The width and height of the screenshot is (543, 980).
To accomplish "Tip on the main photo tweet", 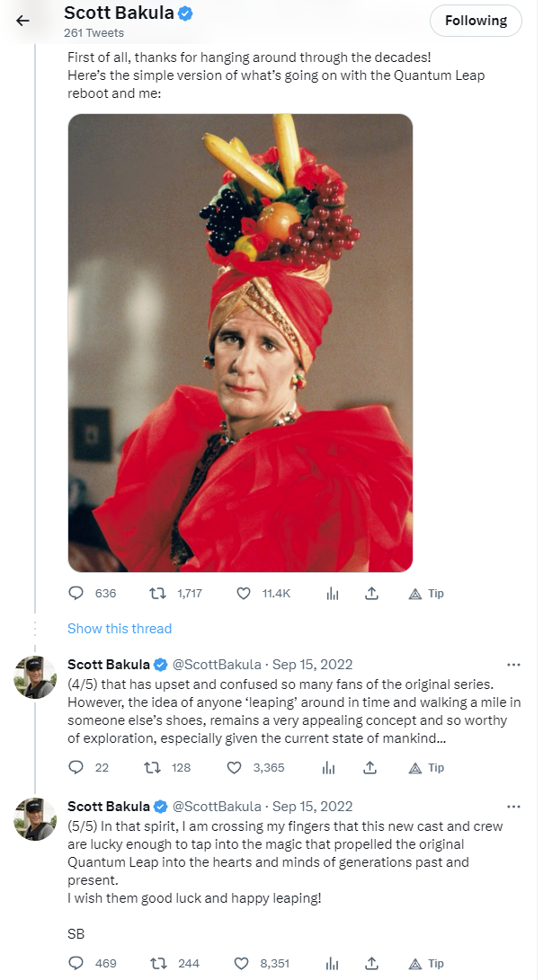I will [x=426, y=594].
